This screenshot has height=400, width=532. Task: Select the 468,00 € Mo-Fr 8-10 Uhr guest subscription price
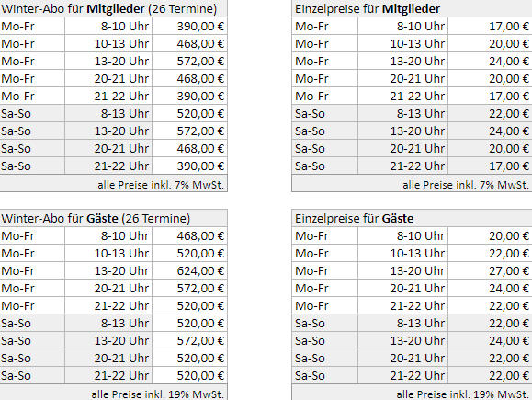[189, 235]
